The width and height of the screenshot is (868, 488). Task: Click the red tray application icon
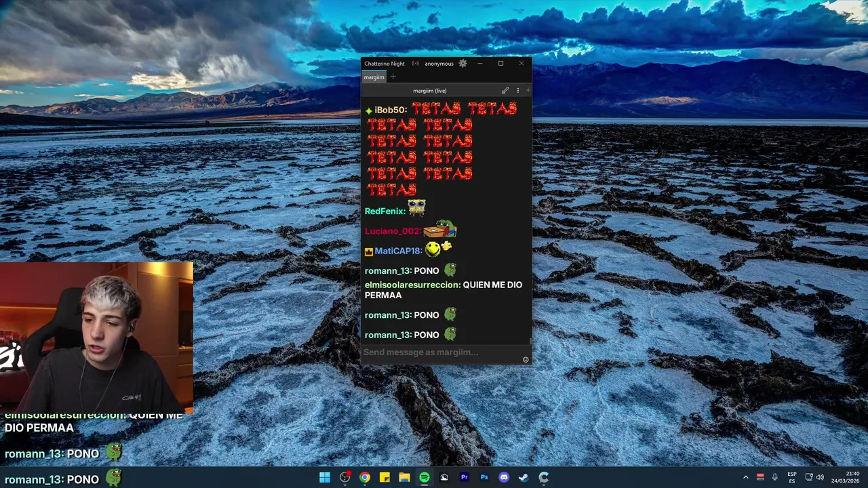(760, 477)
